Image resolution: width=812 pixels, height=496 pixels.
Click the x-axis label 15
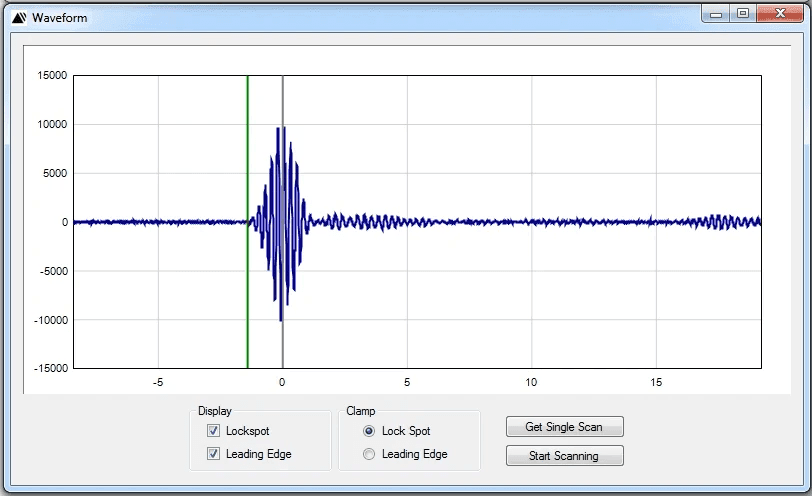coord(656,382)
